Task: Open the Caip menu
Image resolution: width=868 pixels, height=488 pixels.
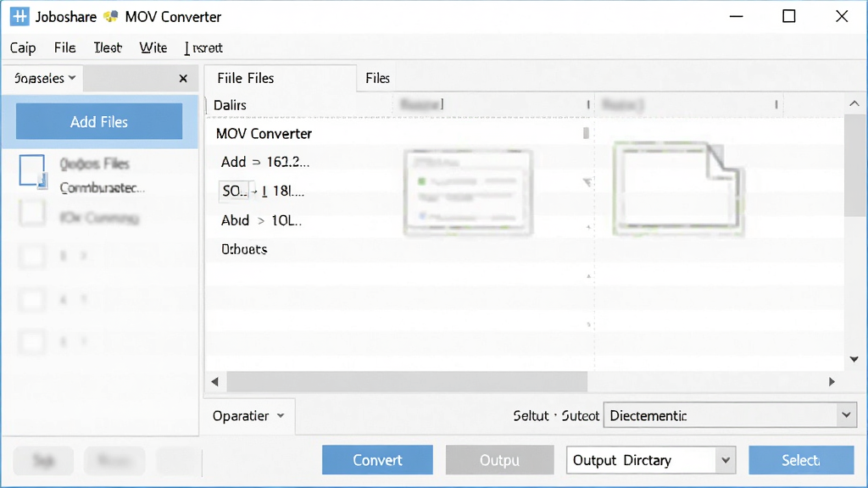Action: [x=23, y=48]
